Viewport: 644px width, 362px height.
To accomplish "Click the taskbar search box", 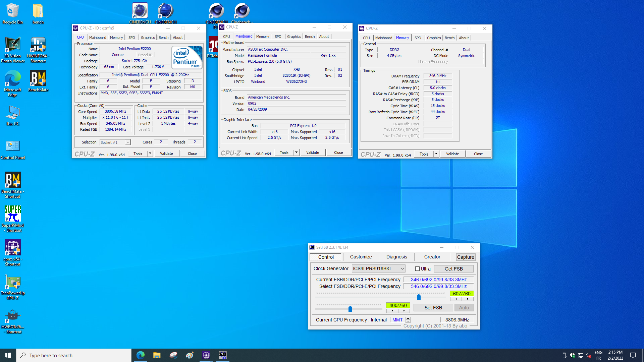I will tap(74, 355).
